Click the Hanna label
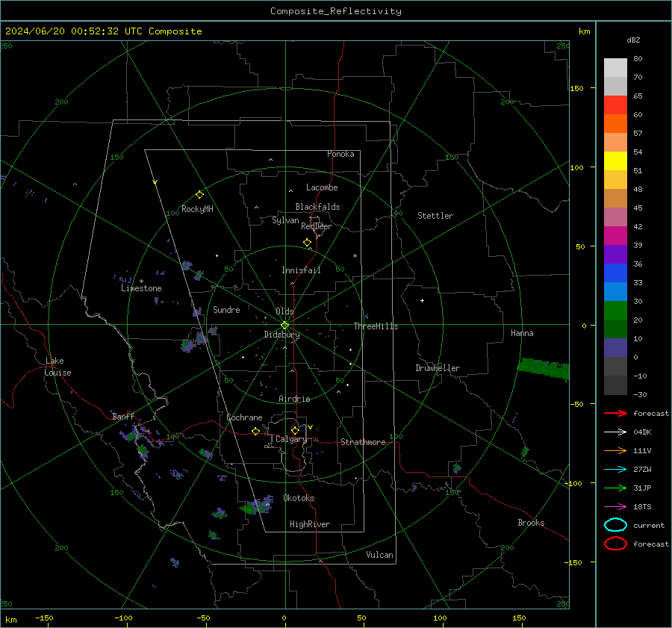672x628 pixels. tap(522, 333)
